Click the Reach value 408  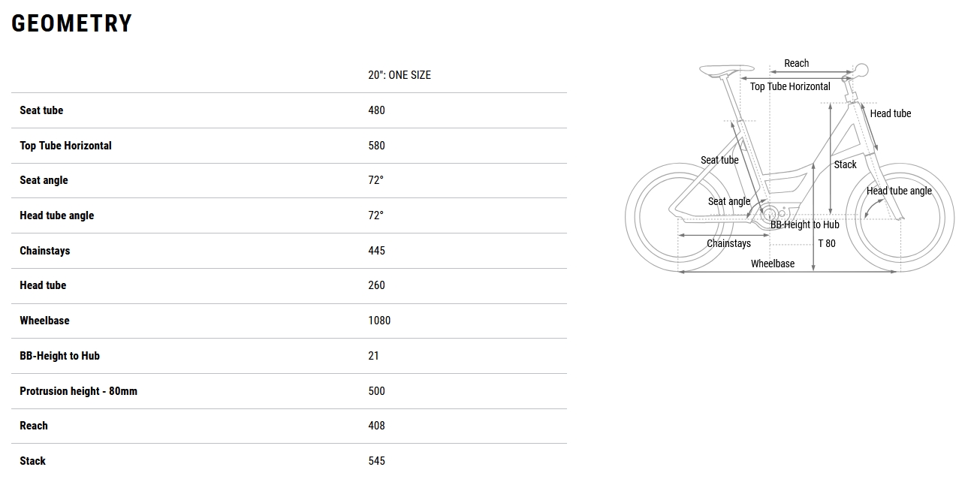tap(376, 426)
